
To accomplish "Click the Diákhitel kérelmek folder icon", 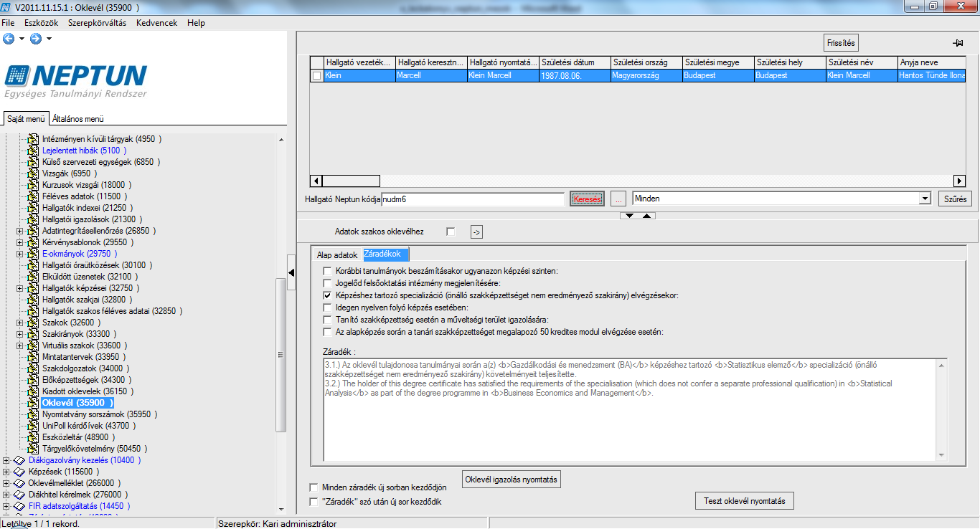I will (19, 495).
